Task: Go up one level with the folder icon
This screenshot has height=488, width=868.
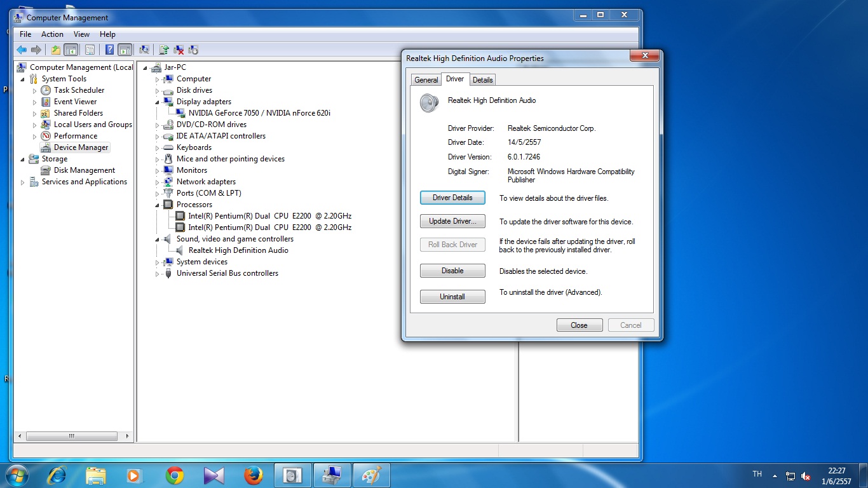Action: tap(56, 50)
